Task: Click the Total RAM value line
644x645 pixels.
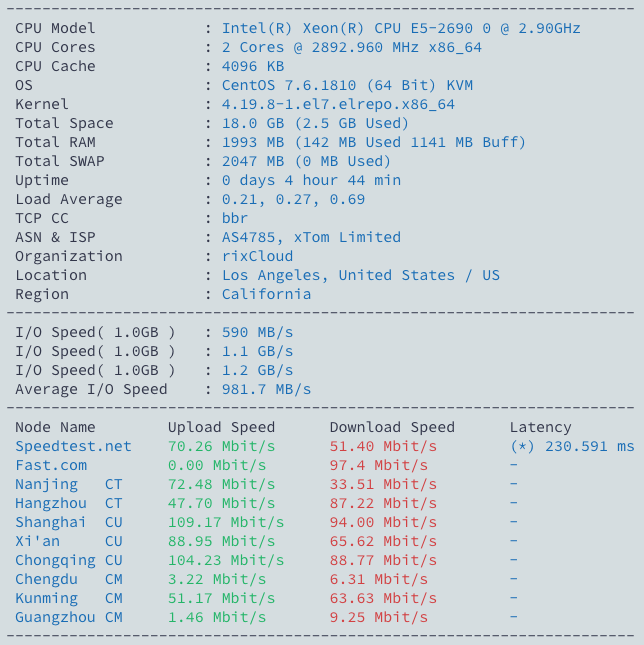Action: [373, 142]
